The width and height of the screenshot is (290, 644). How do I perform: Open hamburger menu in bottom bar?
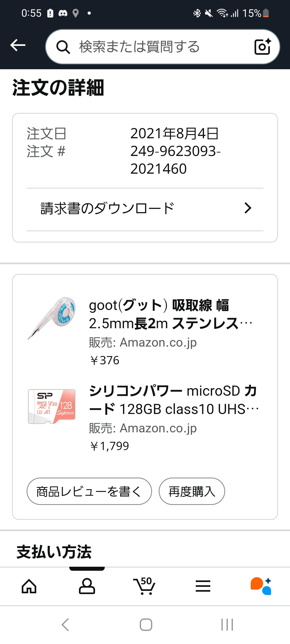click(x=203, y=586)
